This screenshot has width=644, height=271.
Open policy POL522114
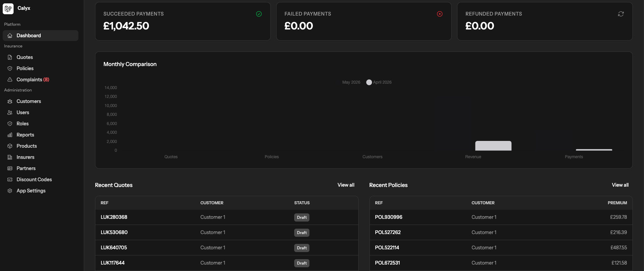[387, 248]
